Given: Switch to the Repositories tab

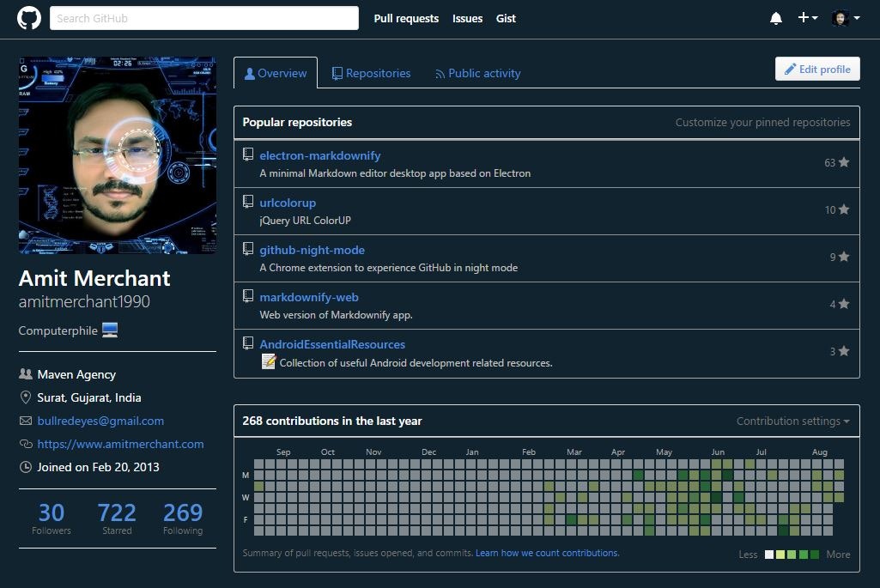Looking at the screenshot, I should coord(372,73).
